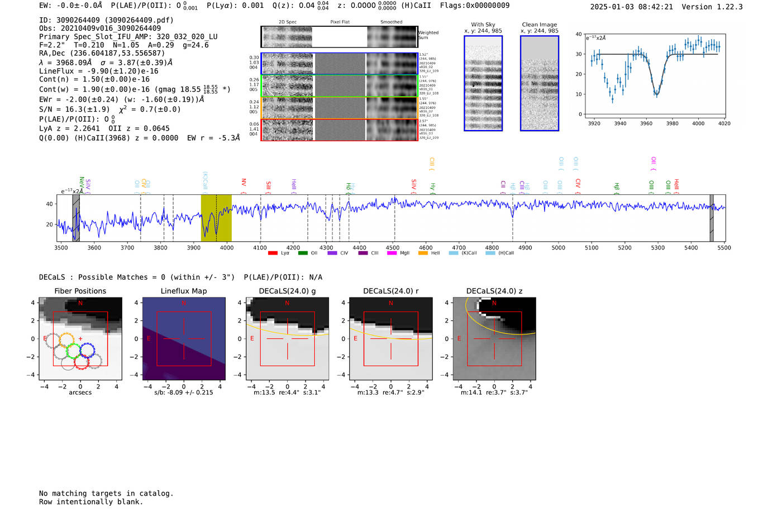
Task: Click the 'ID: 3090264409 (3090264409.pdf)' line
Action: pos(106,20)
